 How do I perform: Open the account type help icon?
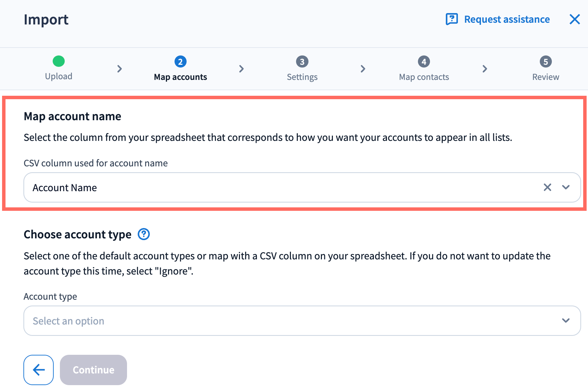point(144,234)
